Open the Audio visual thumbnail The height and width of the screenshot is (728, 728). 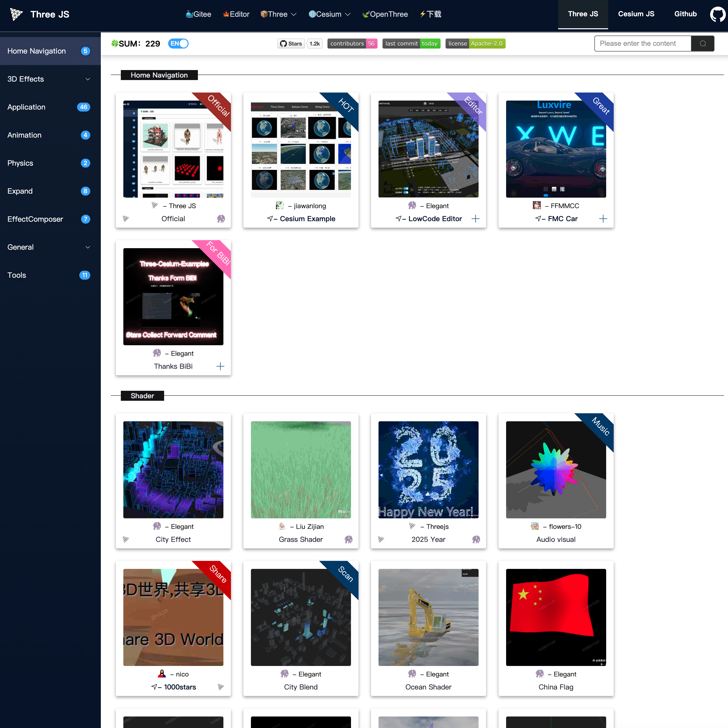click(556, 470)
